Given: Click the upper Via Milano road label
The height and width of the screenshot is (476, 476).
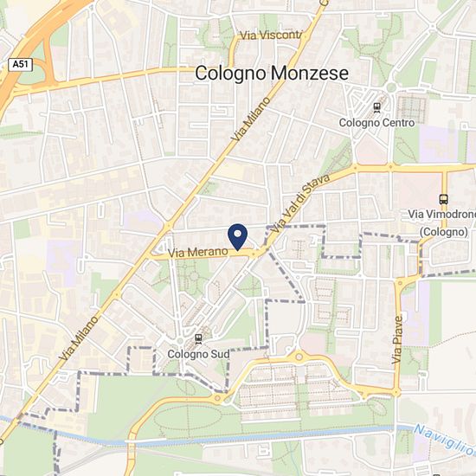Looking at the screenshot, I should click(x=250, y=119).
